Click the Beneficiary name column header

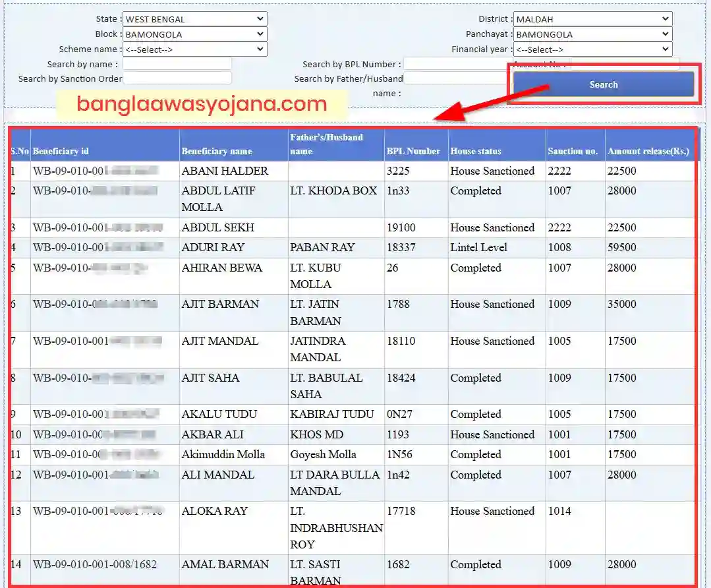pos(217,151)
